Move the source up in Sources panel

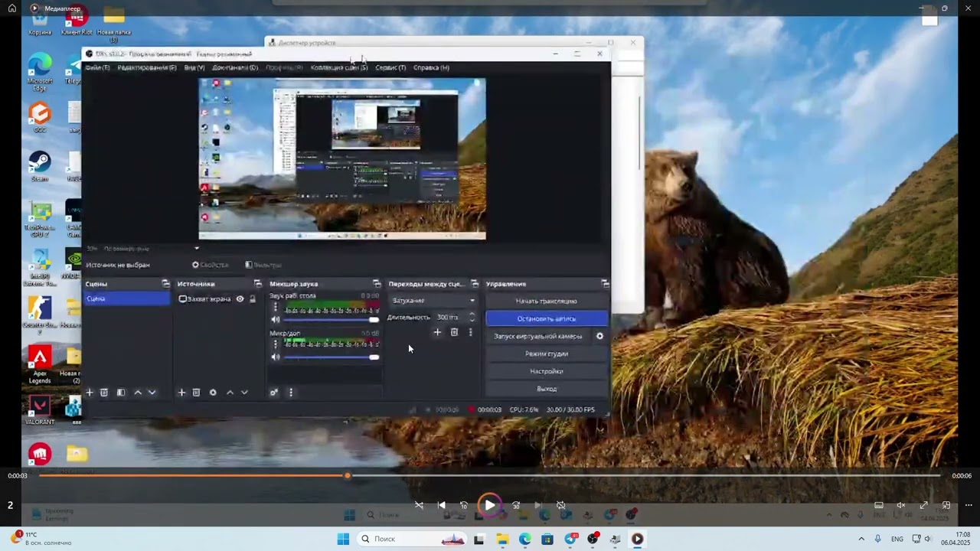230,393
